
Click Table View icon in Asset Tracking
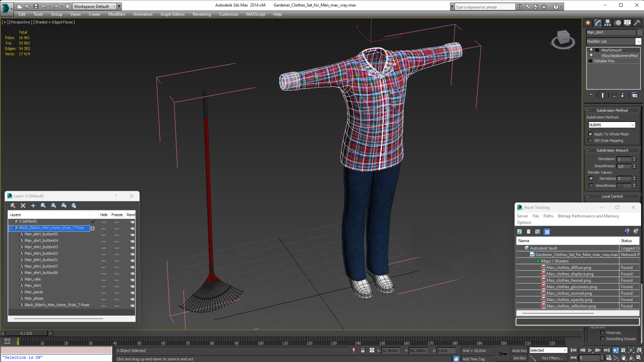pos(547,232)
